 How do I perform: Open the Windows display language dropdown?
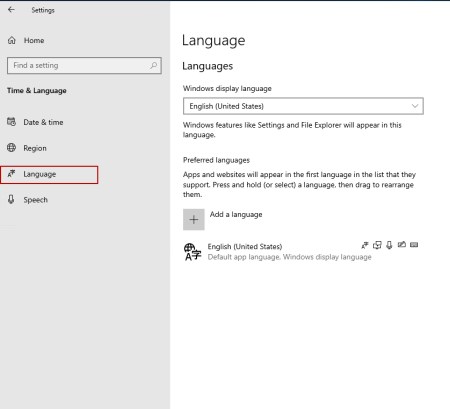(303, 106)
